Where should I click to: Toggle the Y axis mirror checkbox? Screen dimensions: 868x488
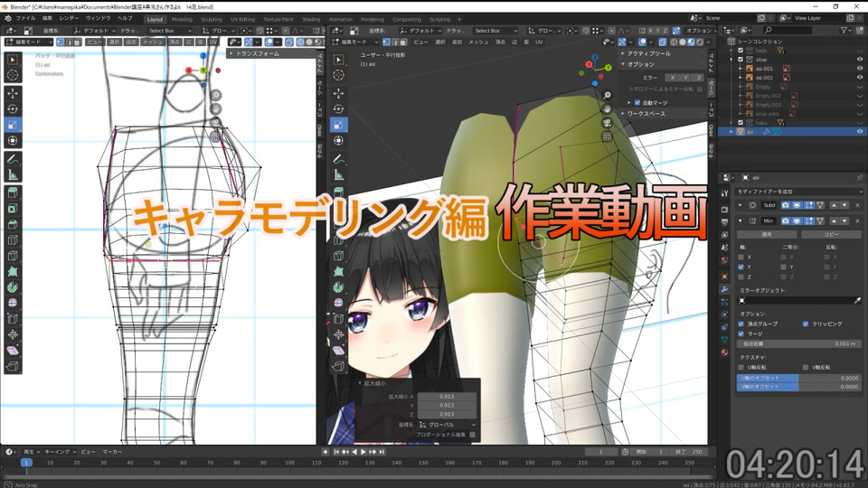click(x=741, y=267)
